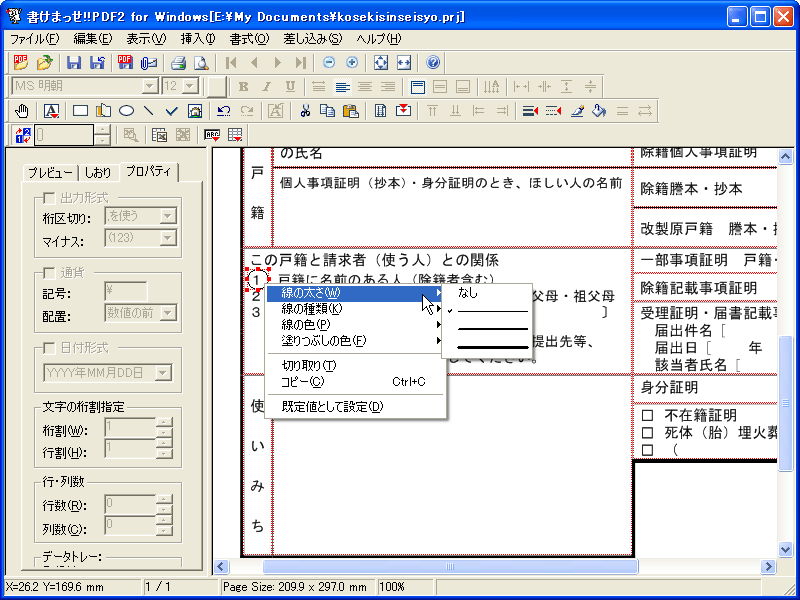Viewport: 800px width, 600px height.
Task: Select the checkmark drawing tool
Action: click(x=172, y=111)
